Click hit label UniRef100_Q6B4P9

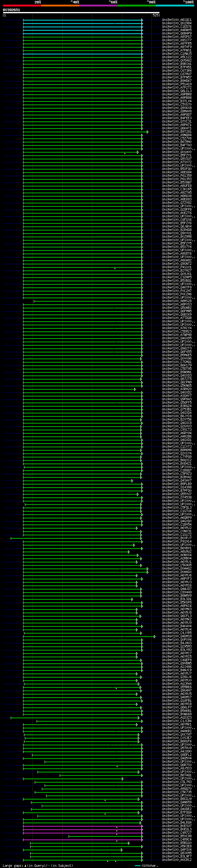point(177,33)
